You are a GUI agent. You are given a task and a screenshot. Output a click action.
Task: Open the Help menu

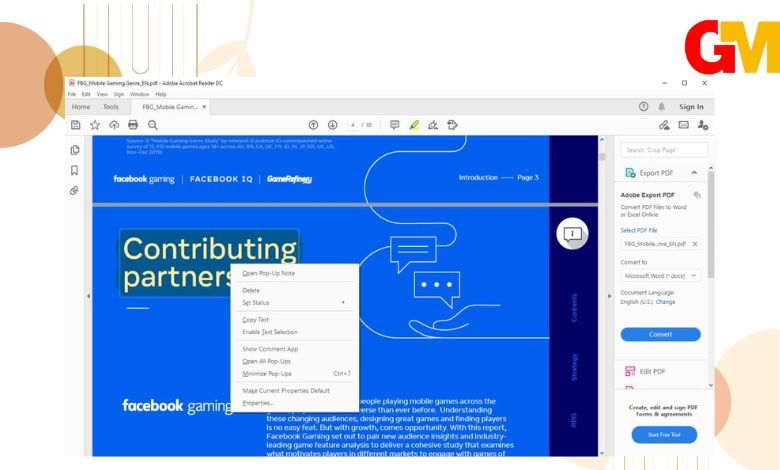click(x=161, y=94)
